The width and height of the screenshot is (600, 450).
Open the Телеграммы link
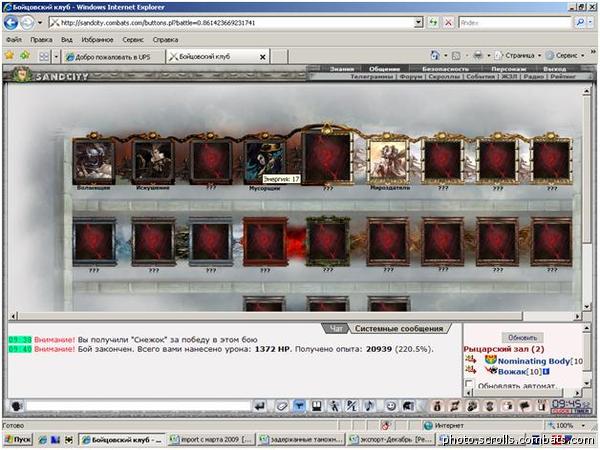[371, 77]
